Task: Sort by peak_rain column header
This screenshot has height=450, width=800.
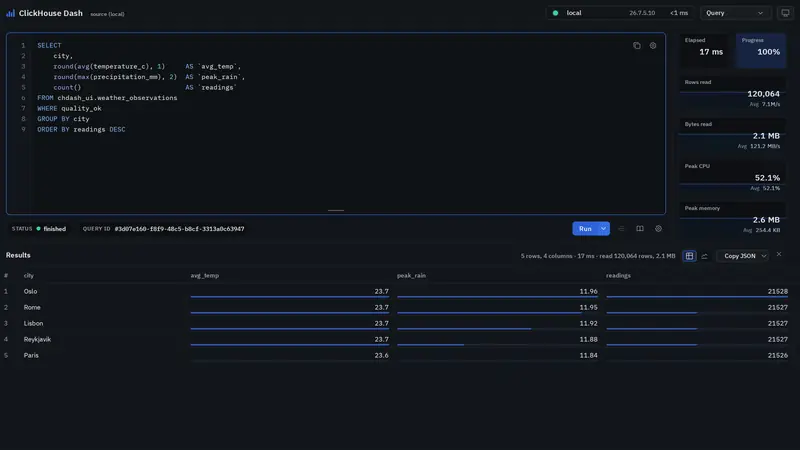Action: pyautogui.click(x=411, y=276)
